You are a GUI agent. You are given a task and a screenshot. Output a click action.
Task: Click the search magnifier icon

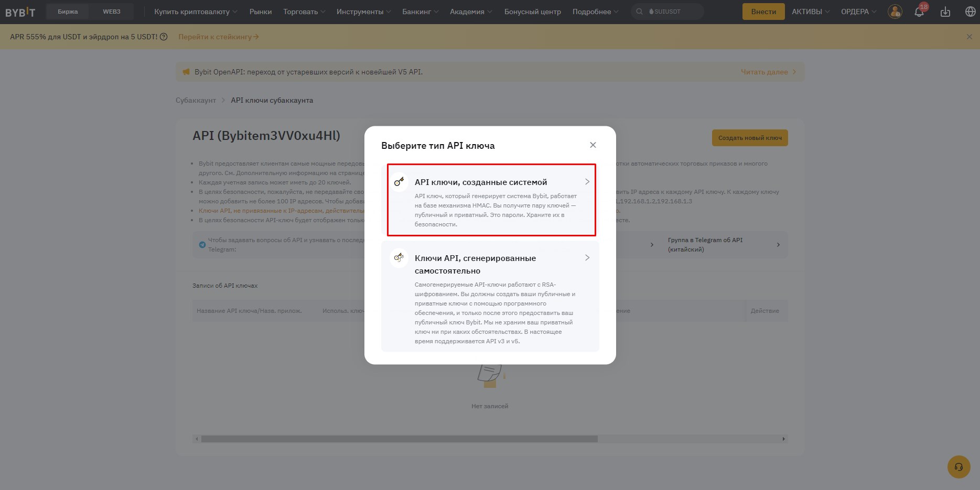(639, 12)
